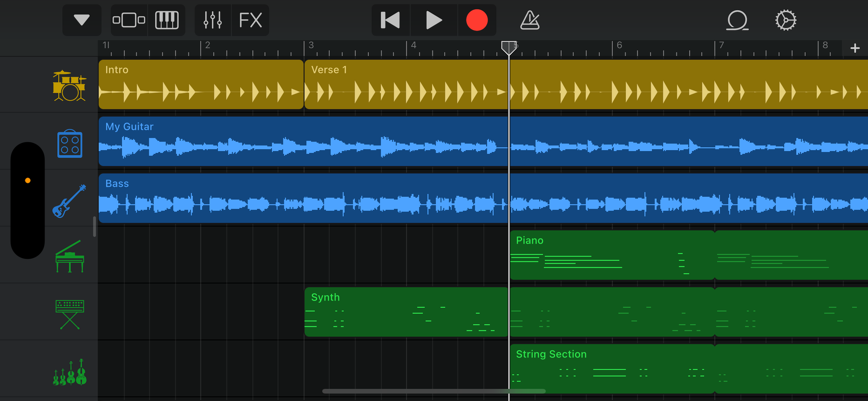Select the drum kit track icon

[x=69, y=86]
